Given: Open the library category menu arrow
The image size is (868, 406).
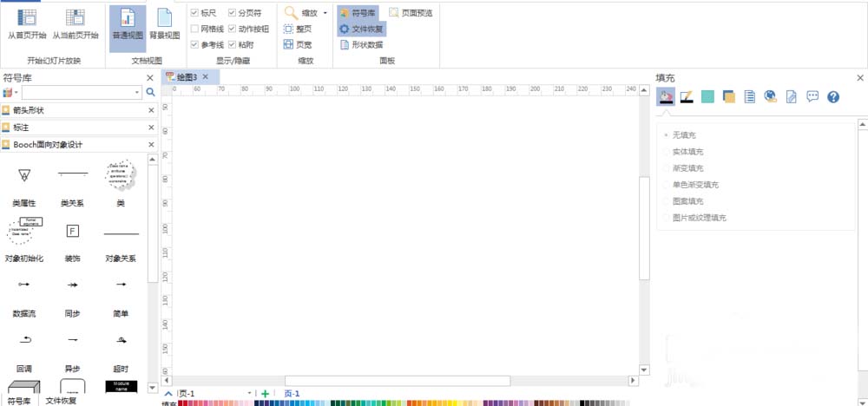Looking at the screenshot, I should (16, 92).
